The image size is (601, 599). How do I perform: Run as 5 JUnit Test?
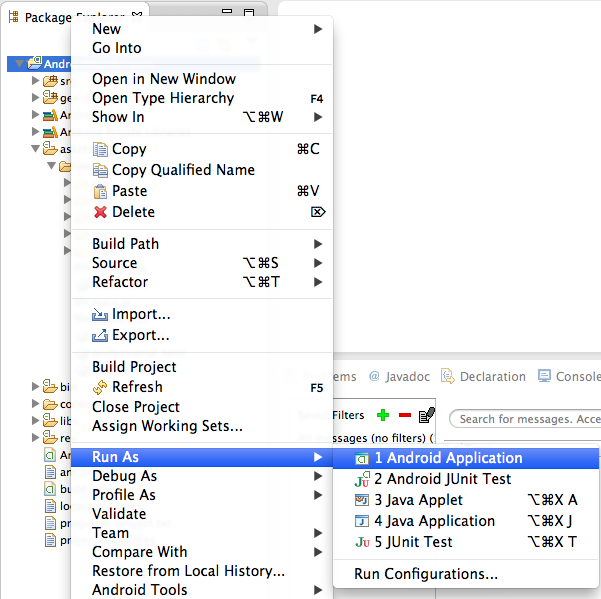point(466,542)
